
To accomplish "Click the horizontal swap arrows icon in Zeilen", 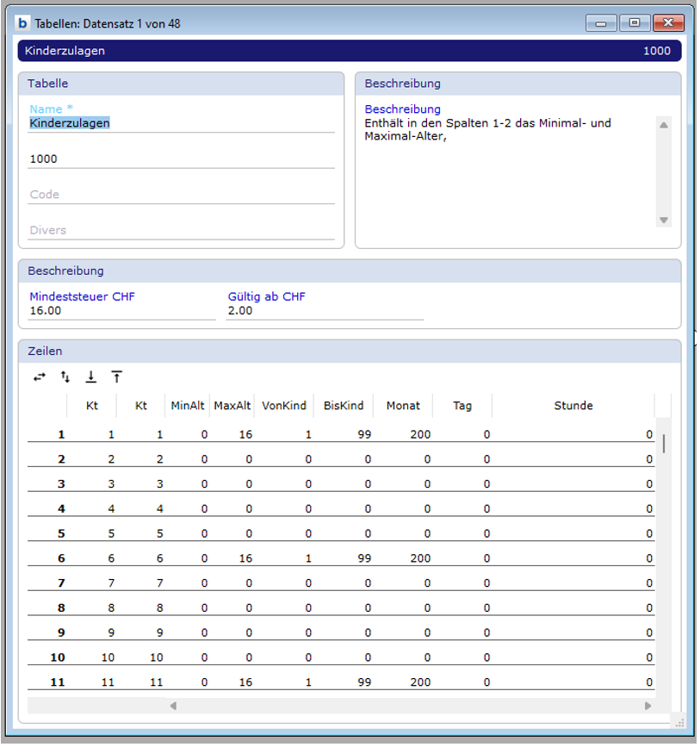I will (40, 377).
